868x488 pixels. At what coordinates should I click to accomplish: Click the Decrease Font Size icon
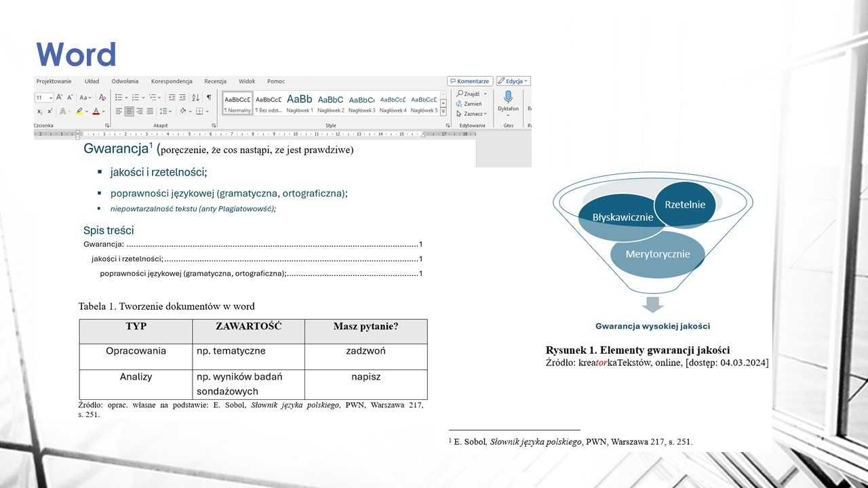click(70, 97)
